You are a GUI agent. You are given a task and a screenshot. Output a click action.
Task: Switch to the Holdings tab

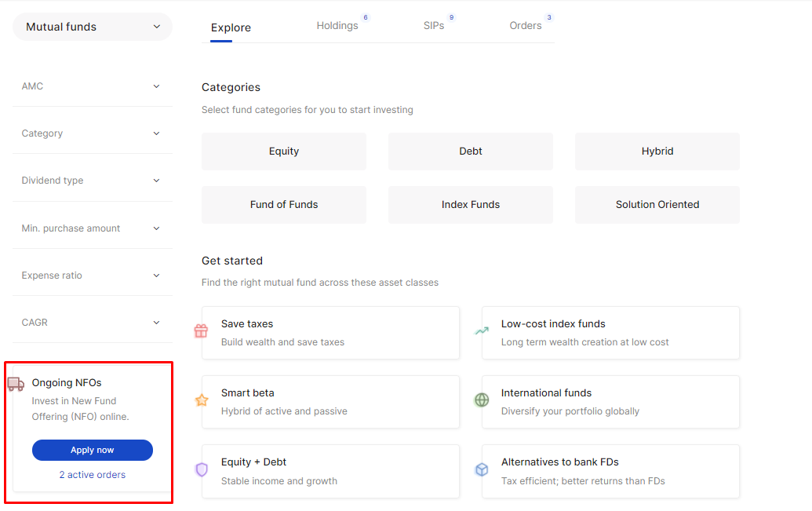pyautogui.click(x=337, y=25)
